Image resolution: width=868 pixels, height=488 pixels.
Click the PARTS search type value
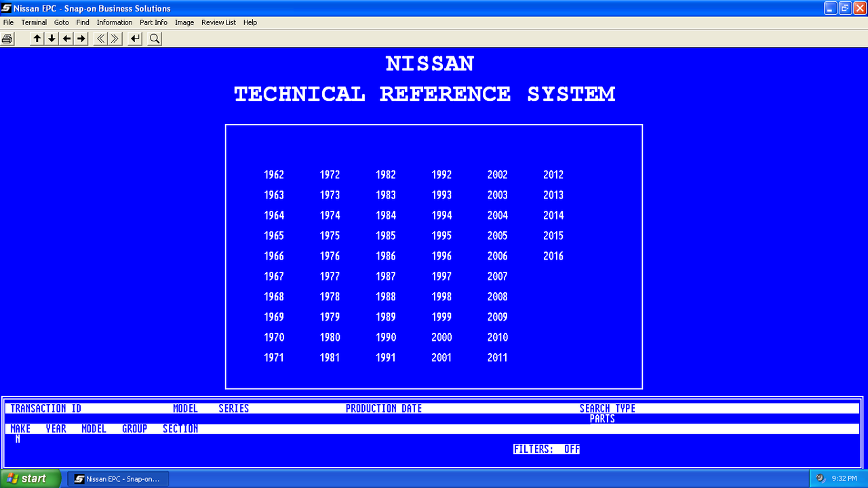tap(602, 419)
